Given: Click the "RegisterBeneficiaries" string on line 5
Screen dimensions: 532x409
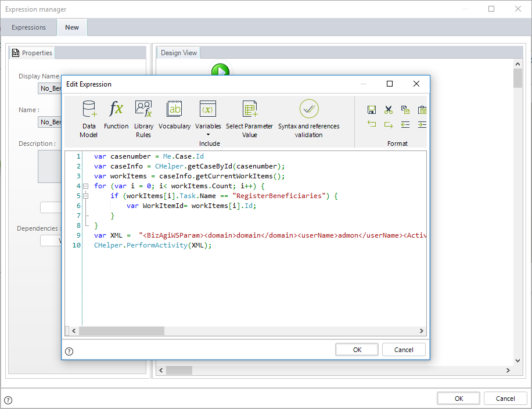Looking at the screenshot, I should click(279, 196).
